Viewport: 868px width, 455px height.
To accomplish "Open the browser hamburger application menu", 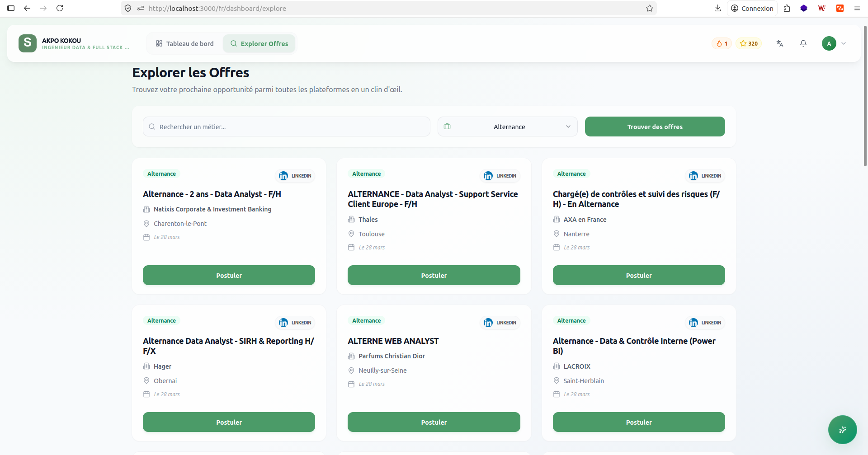I will [x=857, y=8].
